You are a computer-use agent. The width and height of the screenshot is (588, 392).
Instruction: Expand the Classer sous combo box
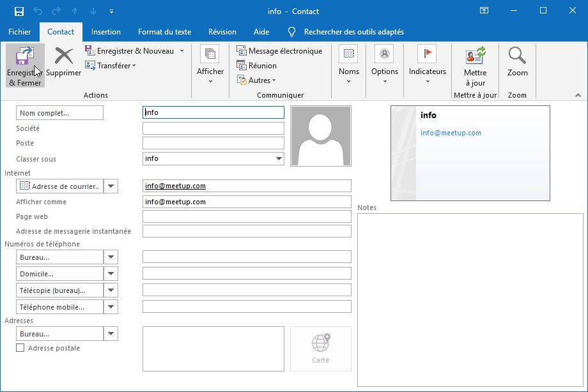click(x=279, y=159)
